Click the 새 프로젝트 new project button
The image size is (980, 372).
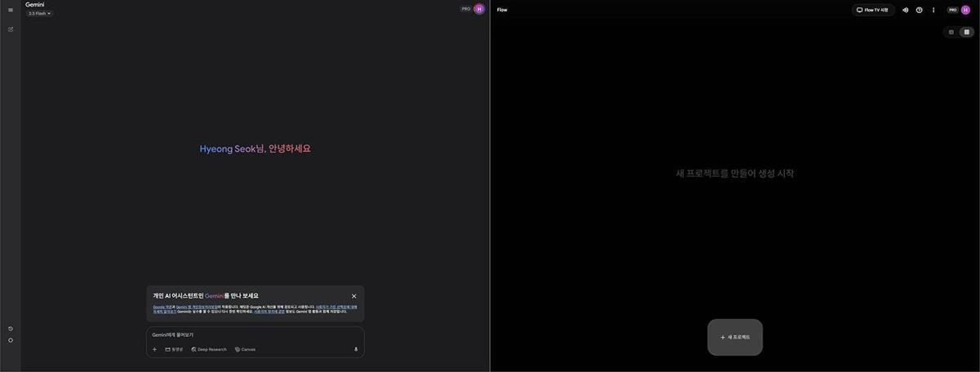point(735,337)
